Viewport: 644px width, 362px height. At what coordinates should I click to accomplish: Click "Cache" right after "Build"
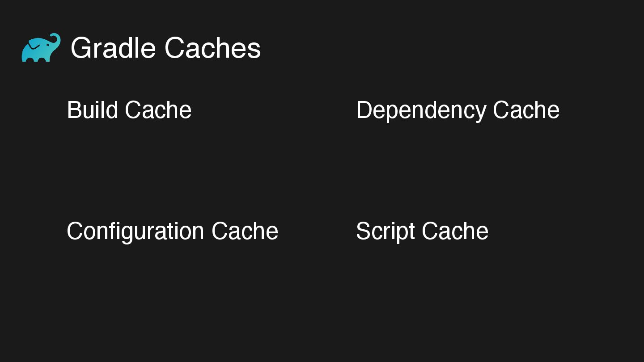click(158, 110)
